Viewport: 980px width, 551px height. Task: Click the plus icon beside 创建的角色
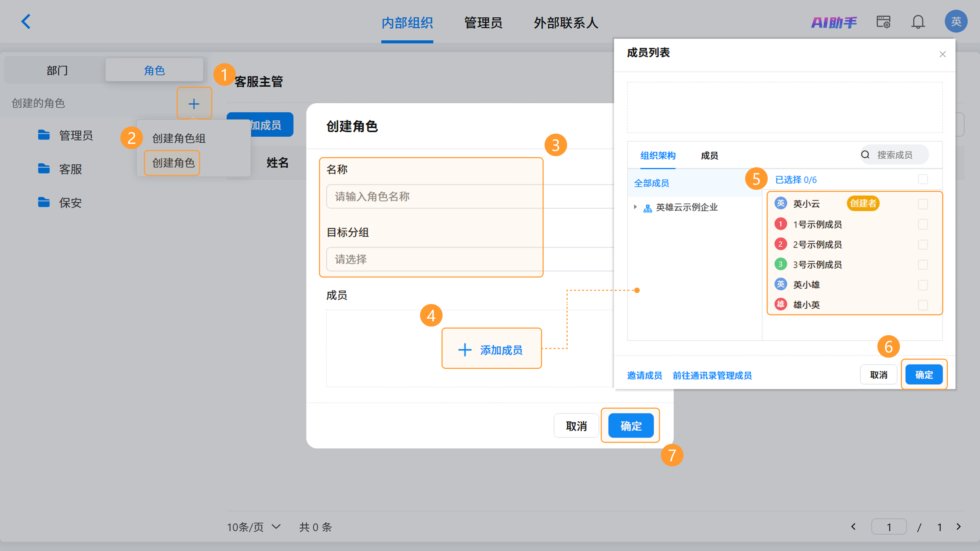click(x=194, y=103)
